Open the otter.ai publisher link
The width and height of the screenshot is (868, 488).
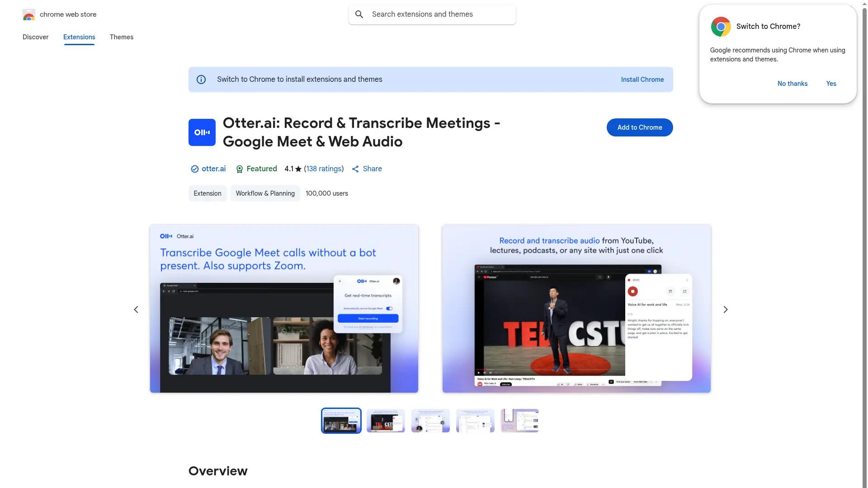tap(214, 169)
